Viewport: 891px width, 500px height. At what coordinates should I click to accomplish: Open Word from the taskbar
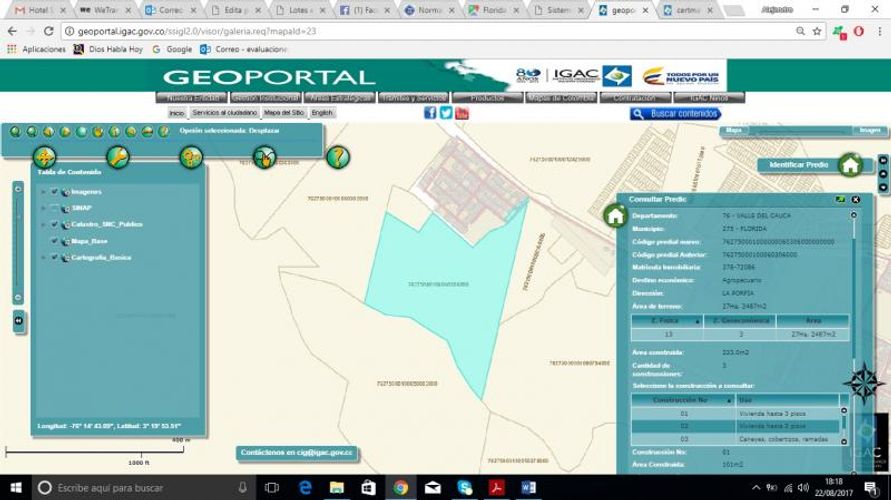528,488
